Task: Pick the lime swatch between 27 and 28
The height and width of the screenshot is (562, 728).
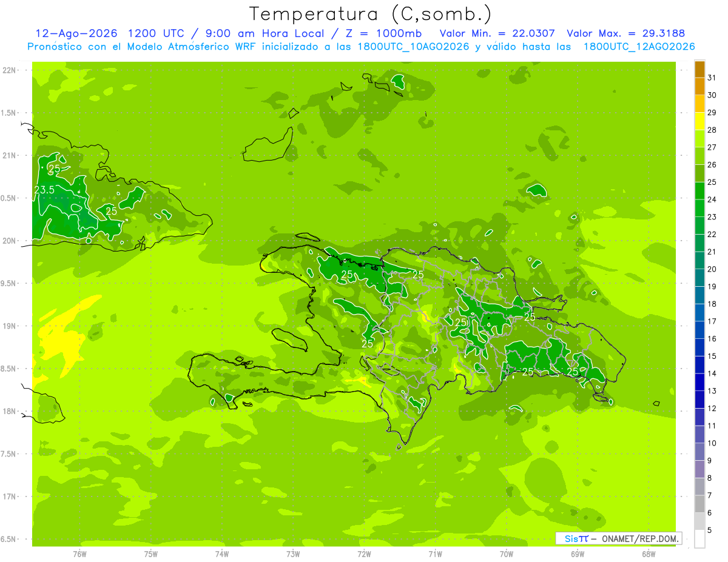Action: (x=699, y=138)
